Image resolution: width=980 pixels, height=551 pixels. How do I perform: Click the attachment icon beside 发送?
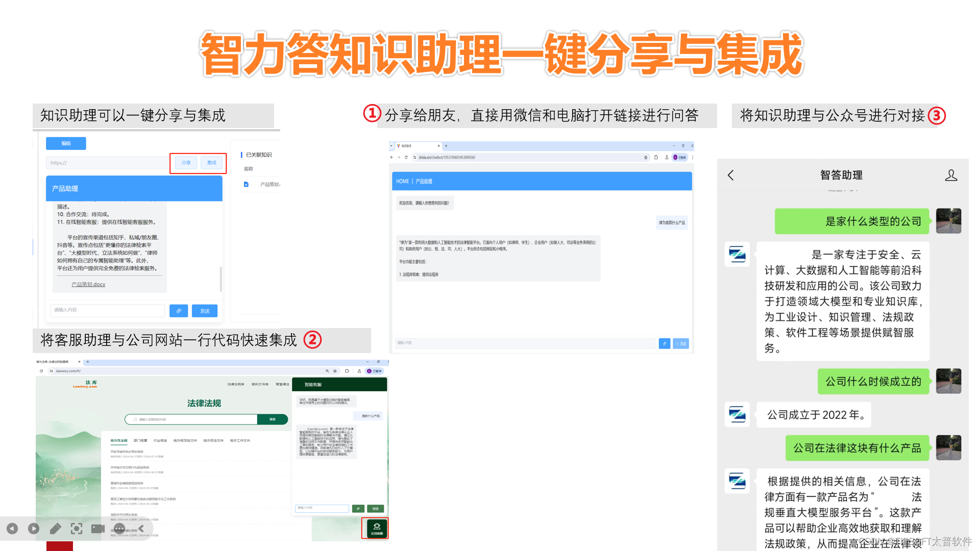coord(179,311)
